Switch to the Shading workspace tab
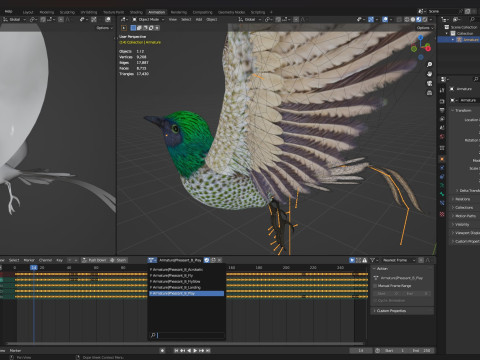This screenshot has width=480, height=360. 136,12
